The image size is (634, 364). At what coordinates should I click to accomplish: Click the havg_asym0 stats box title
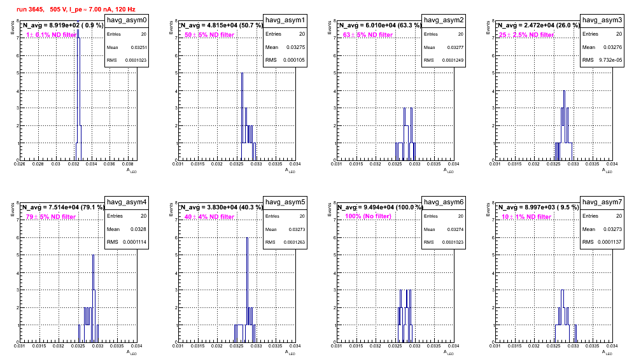(127, 20)
